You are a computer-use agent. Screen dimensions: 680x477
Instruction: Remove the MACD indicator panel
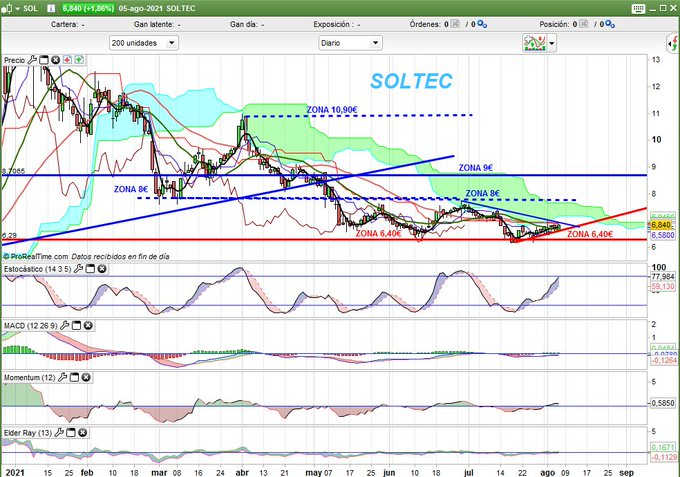88,325
